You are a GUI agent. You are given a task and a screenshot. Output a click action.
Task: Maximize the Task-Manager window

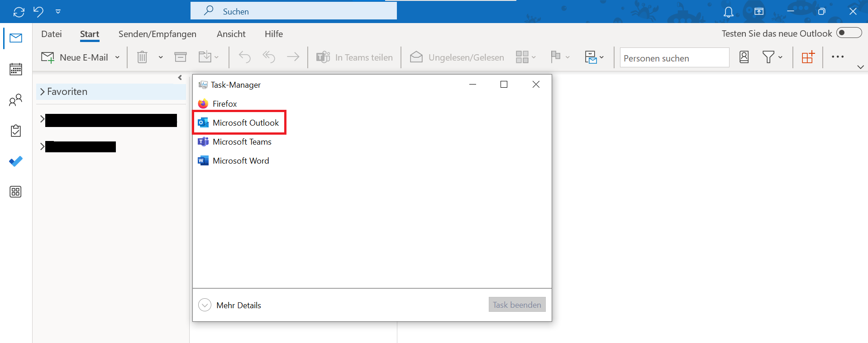(x=504, y=85)
